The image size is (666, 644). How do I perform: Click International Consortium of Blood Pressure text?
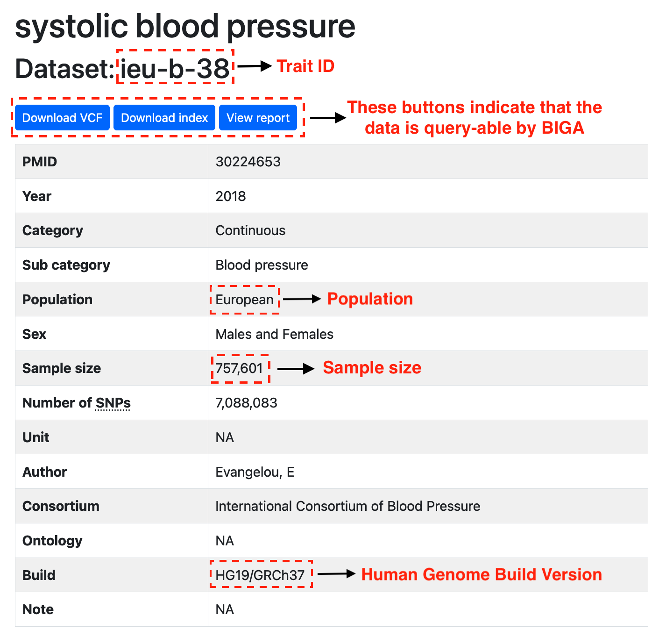[347, 506]
